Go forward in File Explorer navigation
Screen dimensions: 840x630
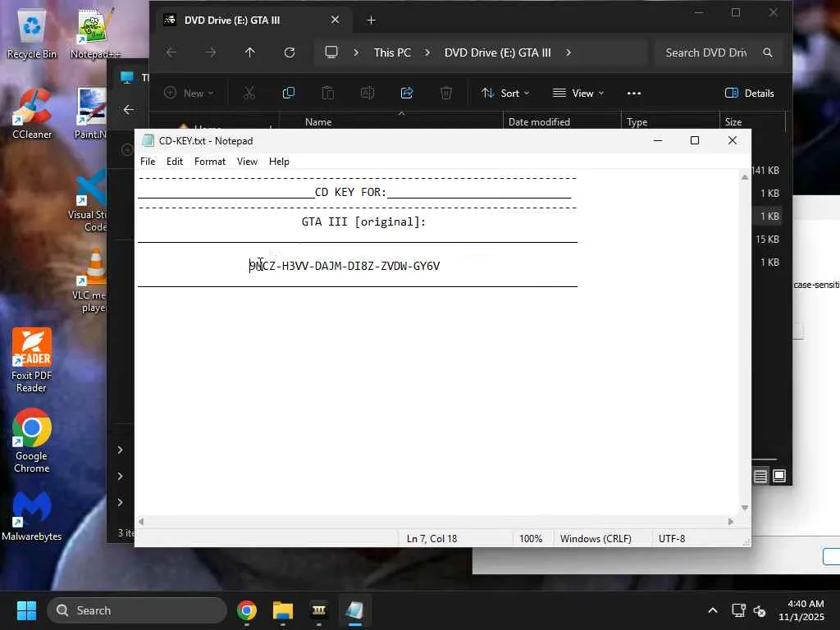[x=211, y=52]
